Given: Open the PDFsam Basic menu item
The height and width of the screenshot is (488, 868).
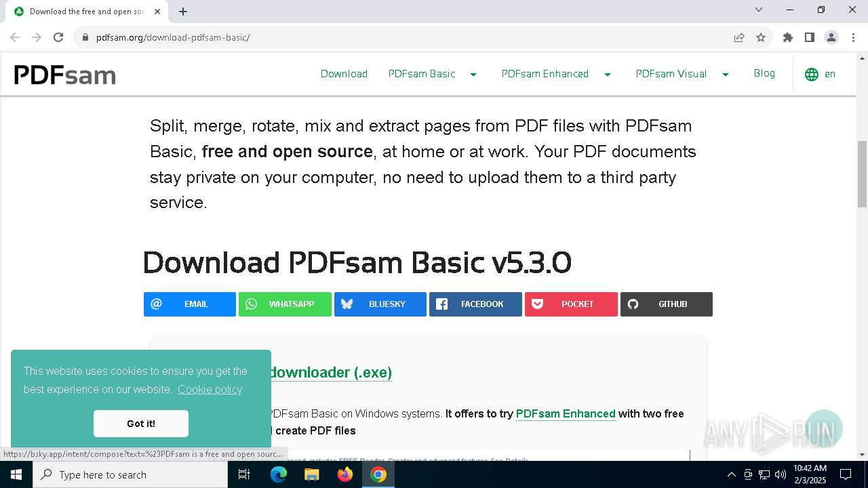Looking at the screenshot, I should [422, 74].
